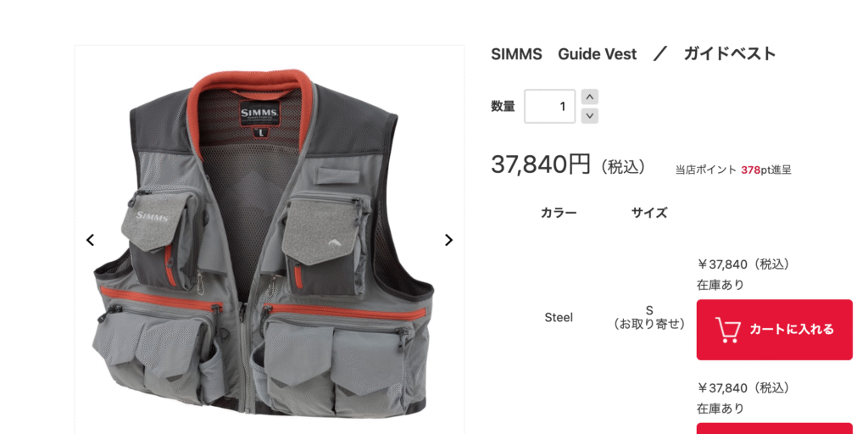
Task: Increase quantity with the up arrow
Action: click(590, 97)
